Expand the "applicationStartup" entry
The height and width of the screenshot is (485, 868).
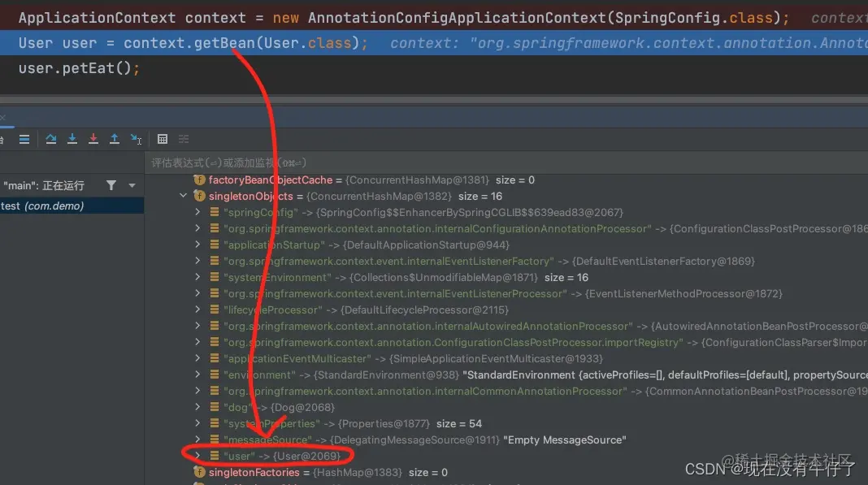click(x=197, y=245)
